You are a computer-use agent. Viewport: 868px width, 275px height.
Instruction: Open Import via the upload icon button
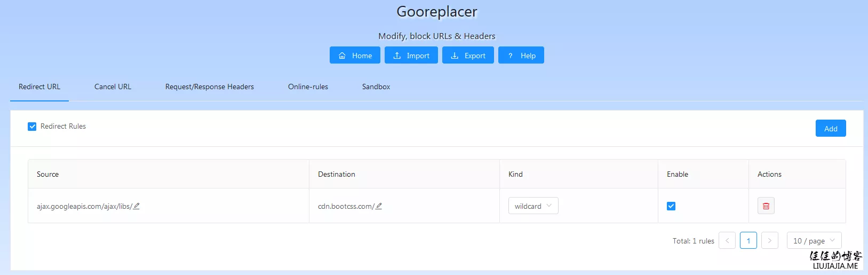(x=411, y=56)
